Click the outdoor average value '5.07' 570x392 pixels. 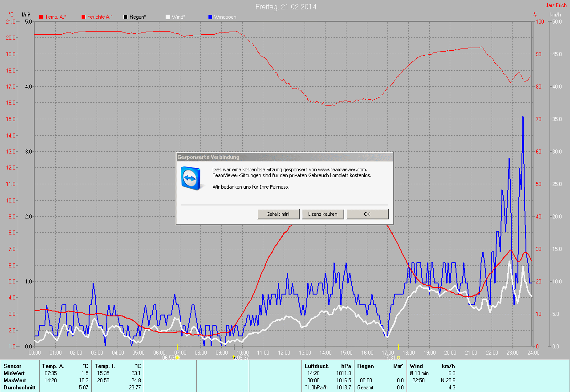tap(84, 388)
